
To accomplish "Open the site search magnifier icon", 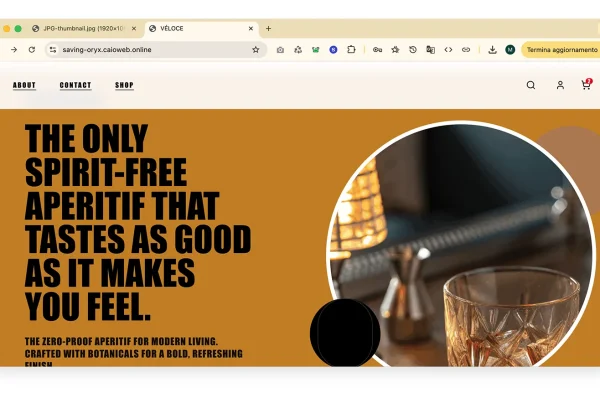I will pos(531,85).
